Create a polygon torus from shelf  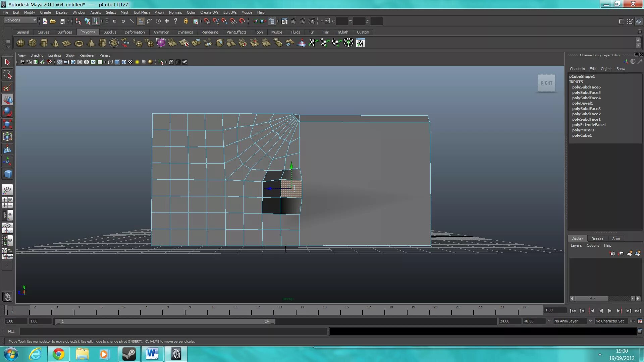coord(79,43)
